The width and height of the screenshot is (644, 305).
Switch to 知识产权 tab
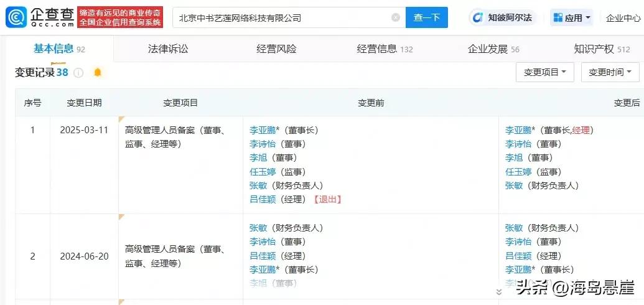tap(602, 49)
